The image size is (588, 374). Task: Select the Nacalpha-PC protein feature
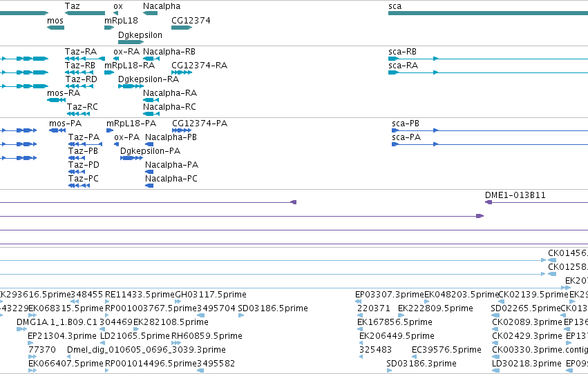point(149,186)
